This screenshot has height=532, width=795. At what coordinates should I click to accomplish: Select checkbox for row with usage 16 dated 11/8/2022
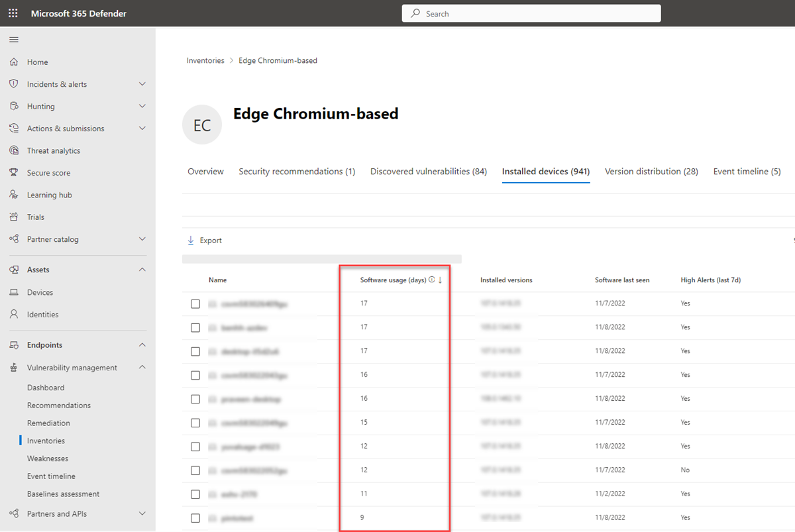pyautogui.click(x=195, y=399)
